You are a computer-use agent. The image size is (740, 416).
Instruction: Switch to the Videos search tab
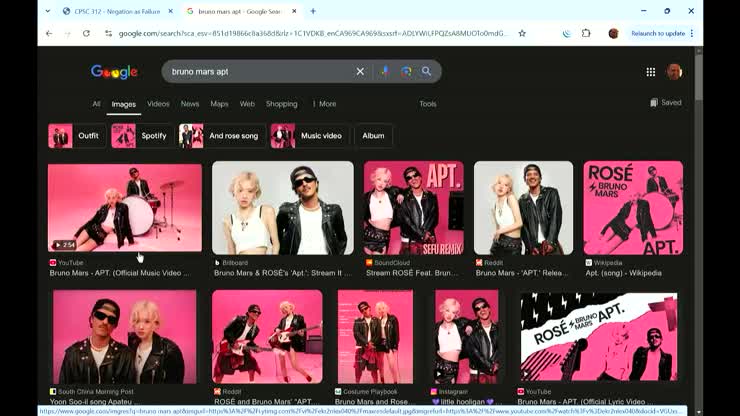point(158,104)
